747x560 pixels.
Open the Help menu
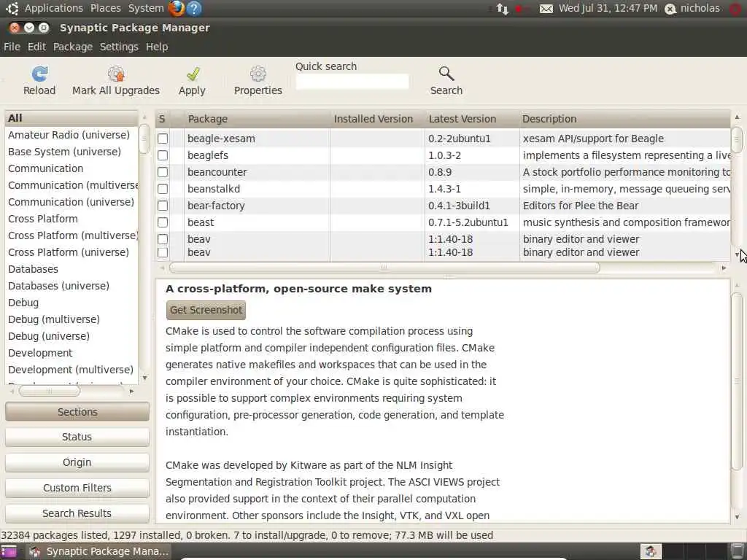point(157,47)
